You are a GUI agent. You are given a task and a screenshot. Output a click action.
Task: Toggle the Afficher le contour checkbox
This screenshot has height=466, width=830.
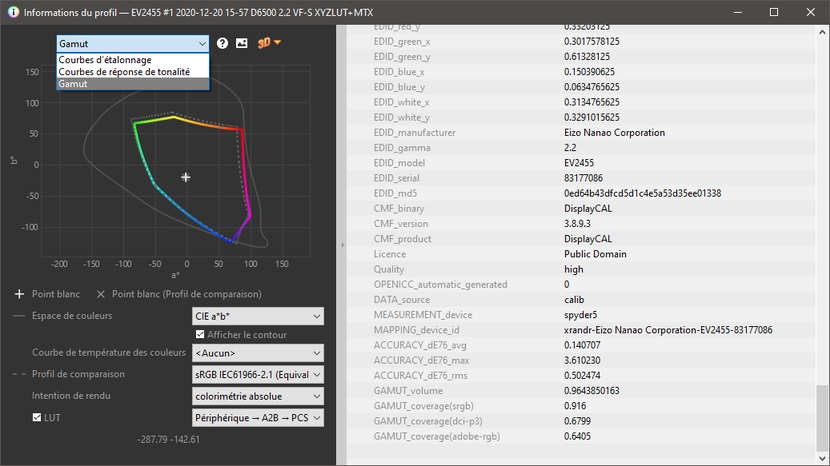pos(200,334)
